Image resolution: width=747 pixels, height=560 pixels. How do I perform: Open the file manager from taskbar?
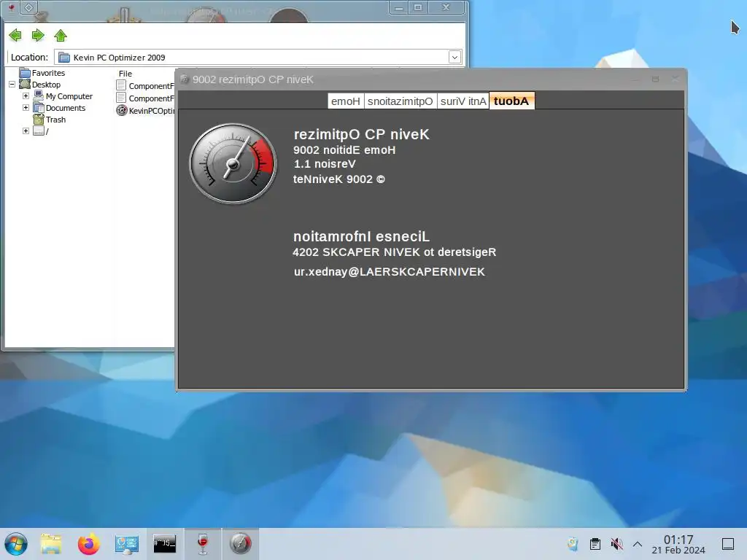pyautogui.click(x=51, y=544)
